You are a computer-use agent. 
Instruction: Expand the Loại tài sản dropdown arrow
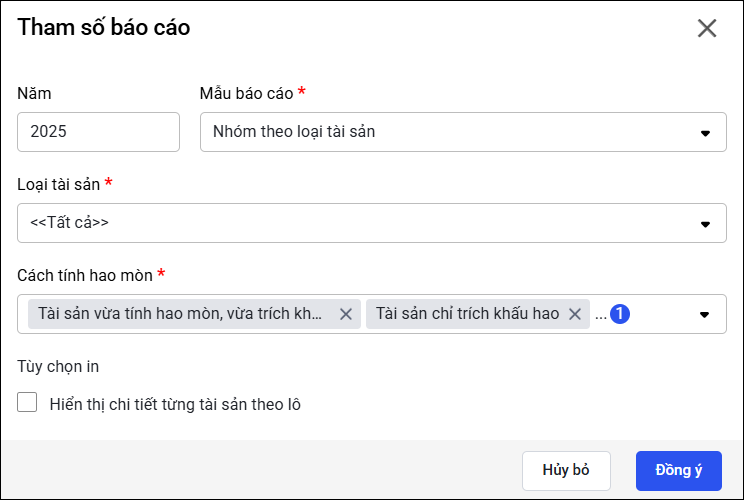pos(705,223)
